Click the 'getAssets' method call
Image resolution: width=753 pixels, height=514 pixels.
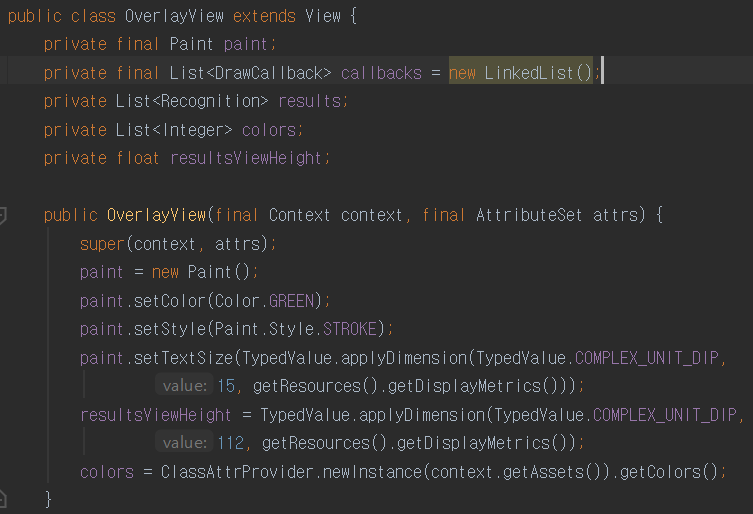(543, 472)
